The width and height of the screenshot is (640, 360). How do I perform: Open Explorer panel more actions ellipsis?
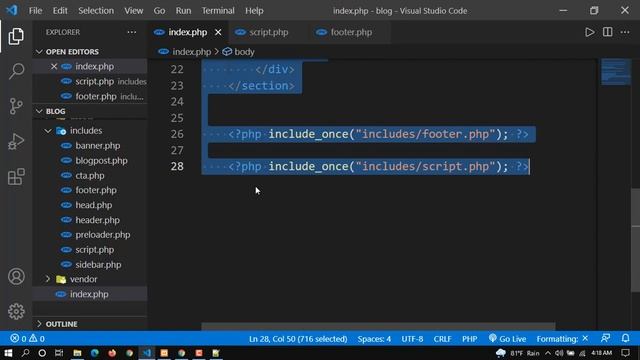tap(131, 32)
